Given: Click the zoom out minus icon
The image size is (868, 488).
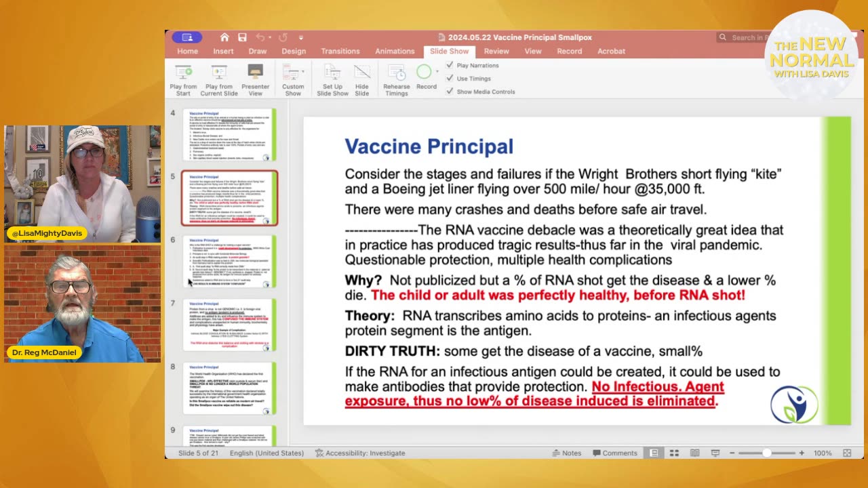Looking at the screenshot, I should 733,453.
